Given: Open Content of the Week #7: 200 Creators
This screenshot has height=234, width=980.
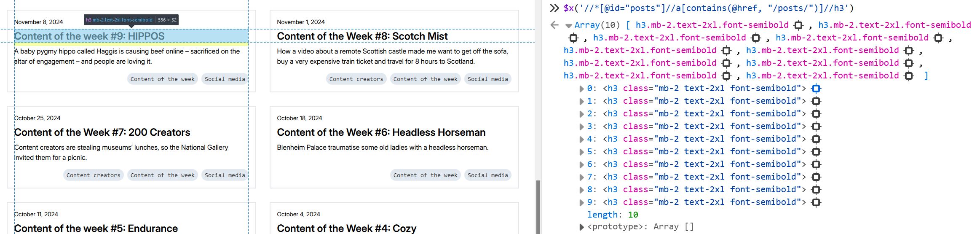Looking at the screenshot, I should (102, 132).
